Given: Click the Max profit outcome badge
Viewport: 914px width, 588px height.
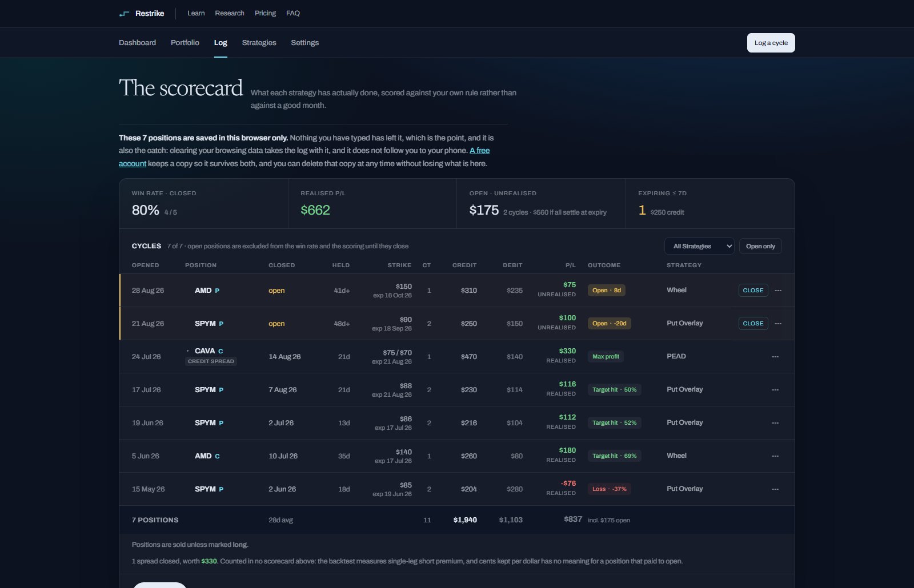Looking at the screenshot, I should tap(606, 357).
